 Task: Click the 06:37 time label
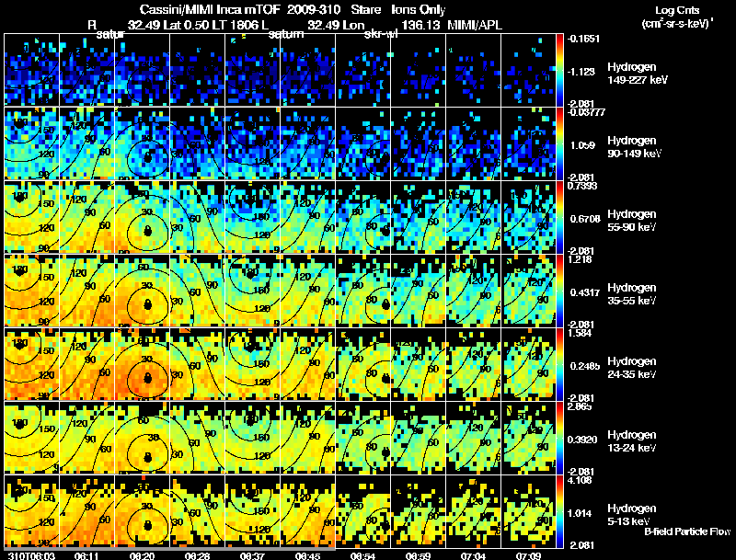point(251,555)
